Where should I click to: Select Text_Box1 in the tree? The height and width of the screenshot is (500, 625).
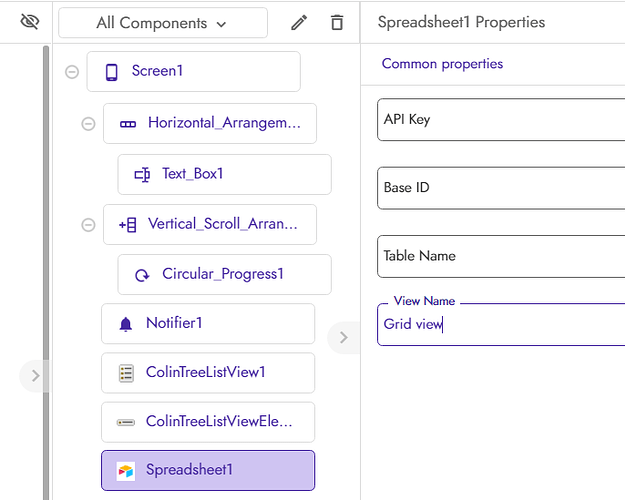pyautogui.click(x=224, y=175)
